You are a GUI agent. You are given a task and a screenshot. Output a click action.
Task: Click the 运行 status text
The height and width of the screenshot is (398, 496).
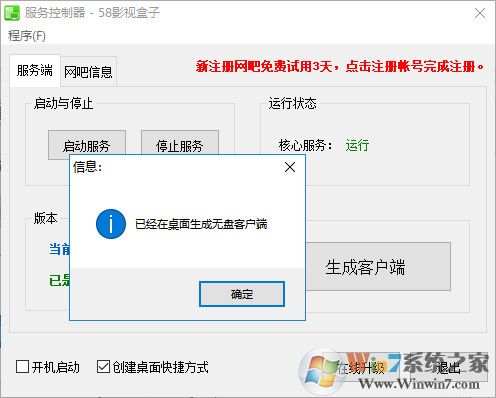(x=357, y=145)
